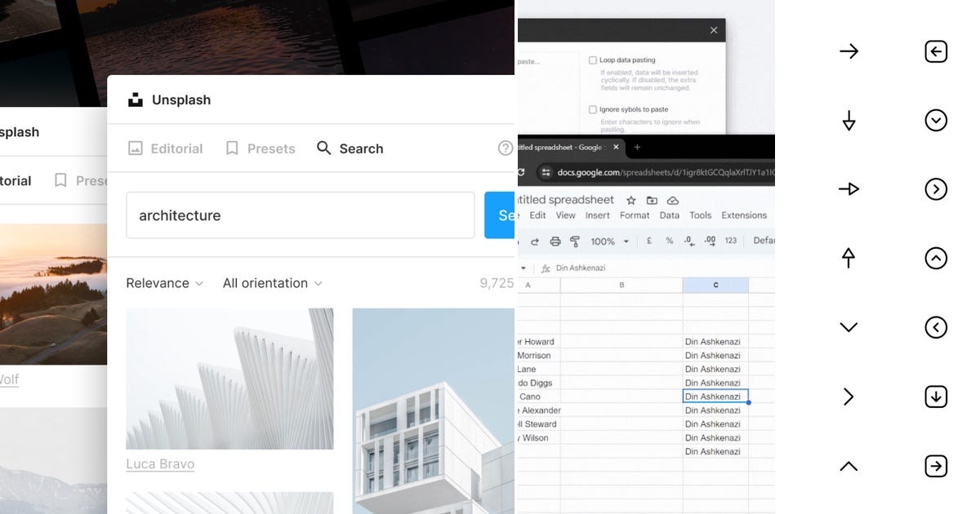Click the Redo icon in Sheets
Viewport: 980px width, 514px height.
pyautogui.click(x=535, y=241)
